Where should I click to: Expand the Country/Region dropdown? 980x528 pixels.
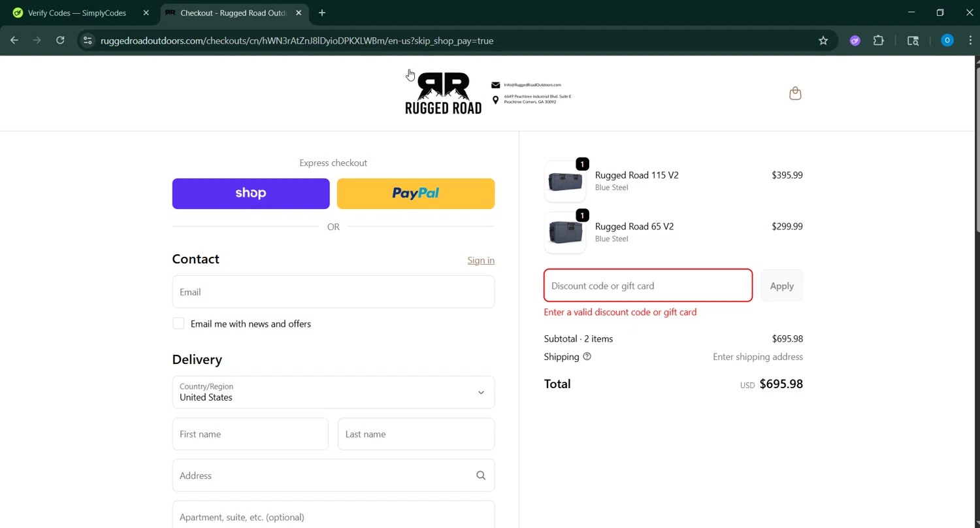click(x=333, y=392)
